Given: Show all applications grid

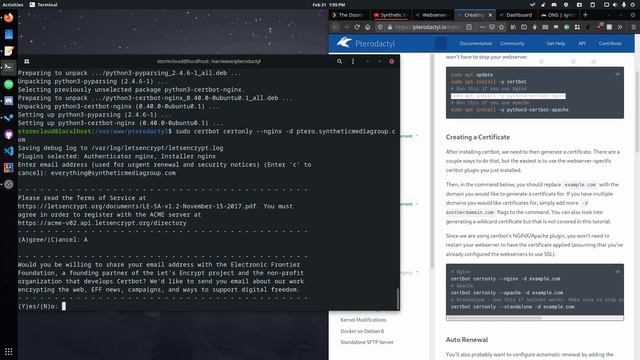Looking at the screenshot, I should pyautogui.click(x=9, y=351).
